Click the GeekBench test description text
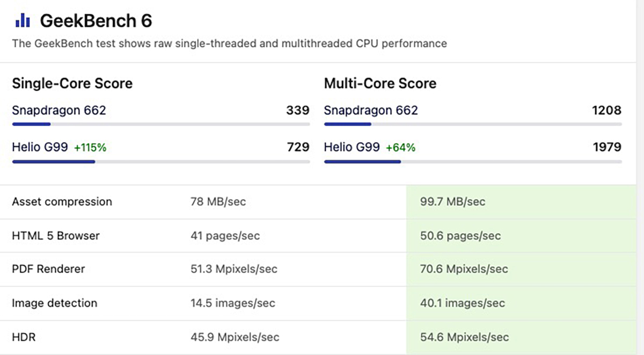644x355 pixels. coord(230,44)
